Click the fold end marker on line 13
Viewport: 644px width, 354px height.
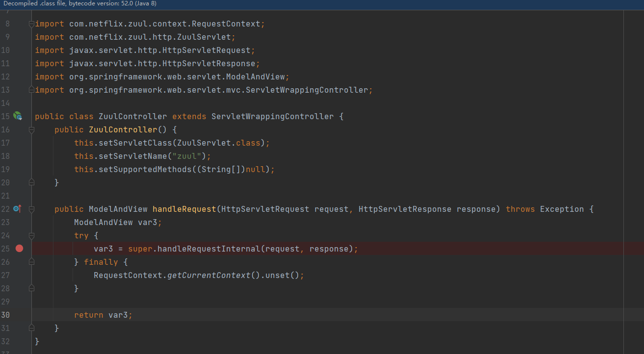(31, 90)
